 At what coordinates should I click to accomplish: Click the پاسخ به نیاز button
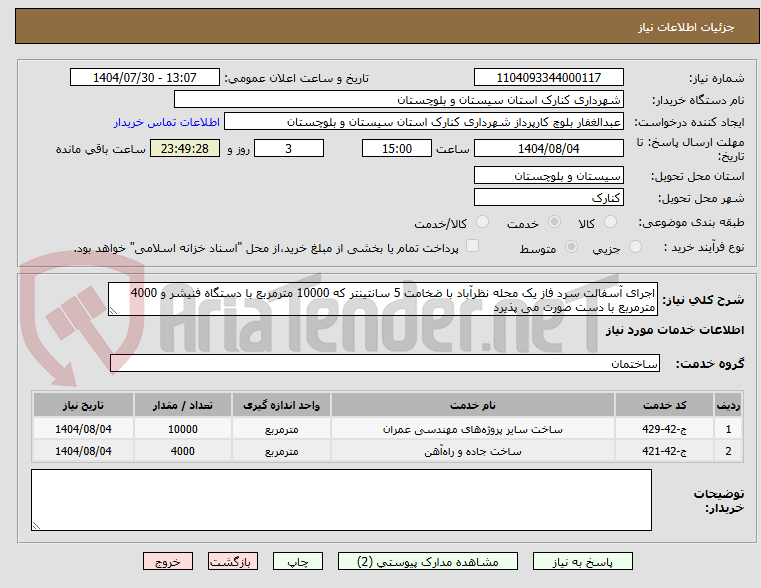(582, 561)
